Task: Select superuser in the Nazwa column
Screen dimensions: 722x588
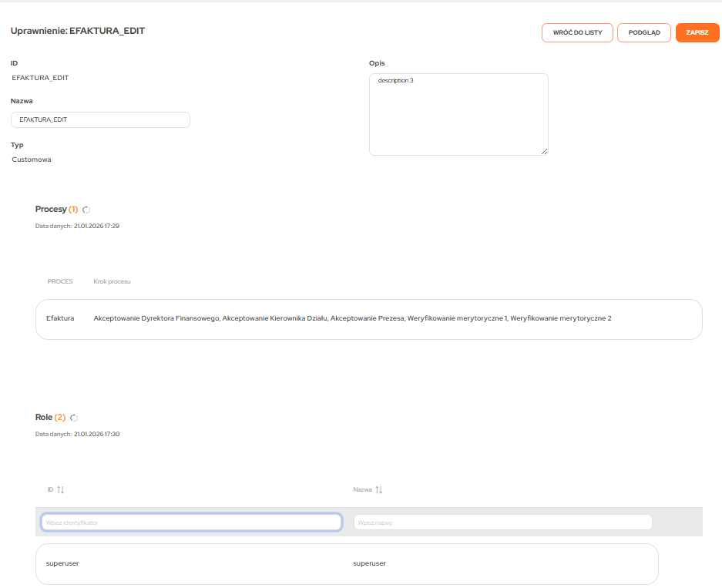Action: 369,563
